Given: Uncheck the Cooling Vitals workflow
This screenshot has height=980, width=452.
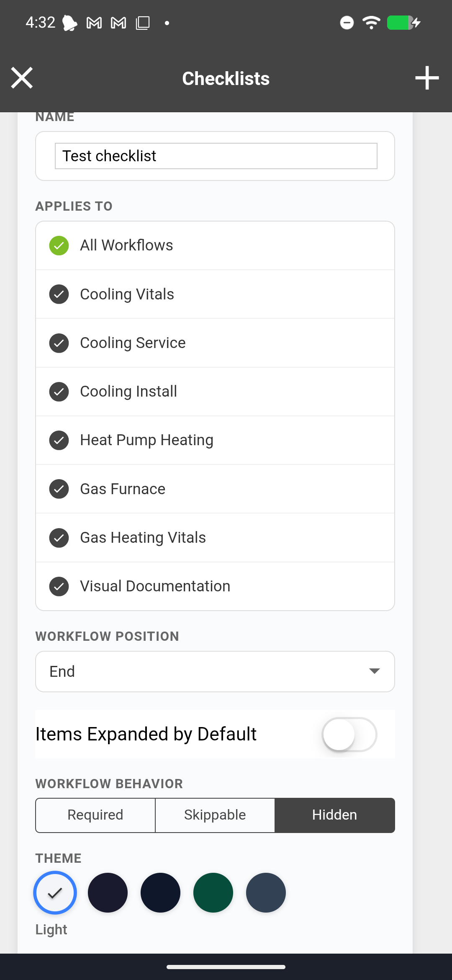Looking at the screenshot, I should 59,294.
